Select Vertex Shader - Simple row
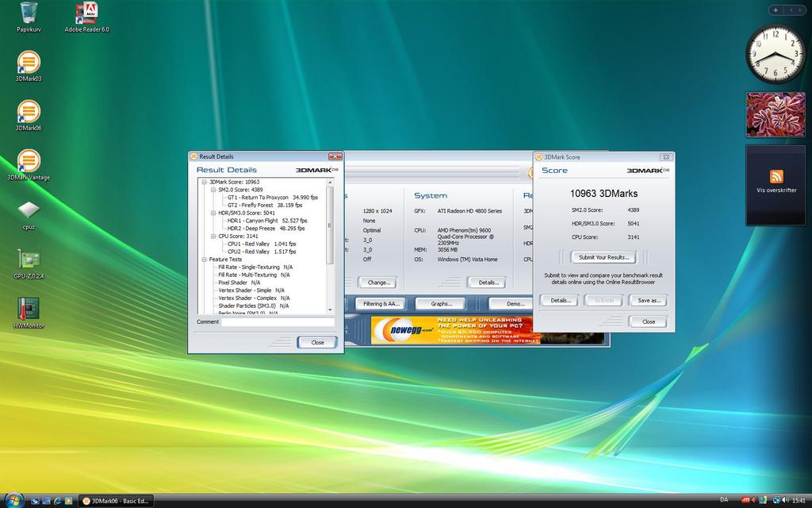Screen dimensions: 812x508 click(251, 291)
